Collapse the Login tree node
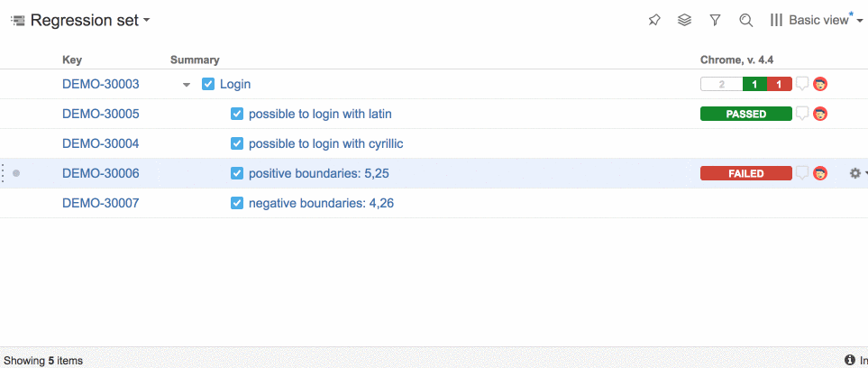 point(187,85)
